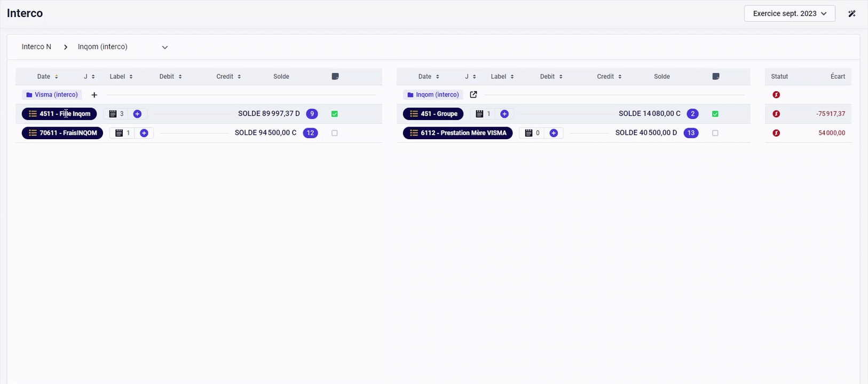868x384 pixels.
Task: Open the Exercice sept. 2023 dropdown
Action: (x=789, y=14)
